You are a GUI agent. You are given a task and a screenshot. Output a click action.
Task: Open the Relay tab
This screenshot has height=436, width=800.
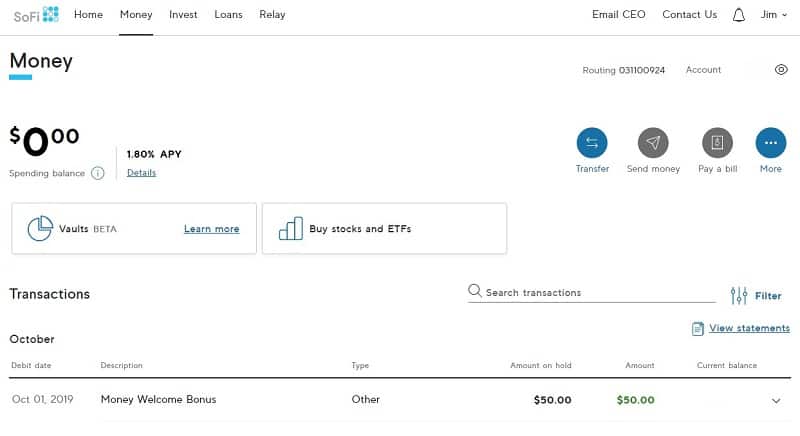(x=272, y=15)
